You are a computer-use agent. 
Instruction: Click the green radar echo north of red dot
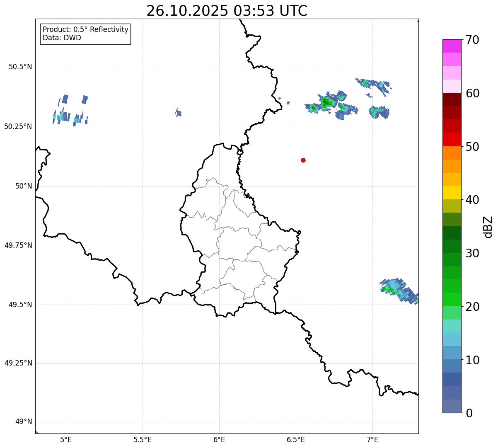(x=327, y=102)
